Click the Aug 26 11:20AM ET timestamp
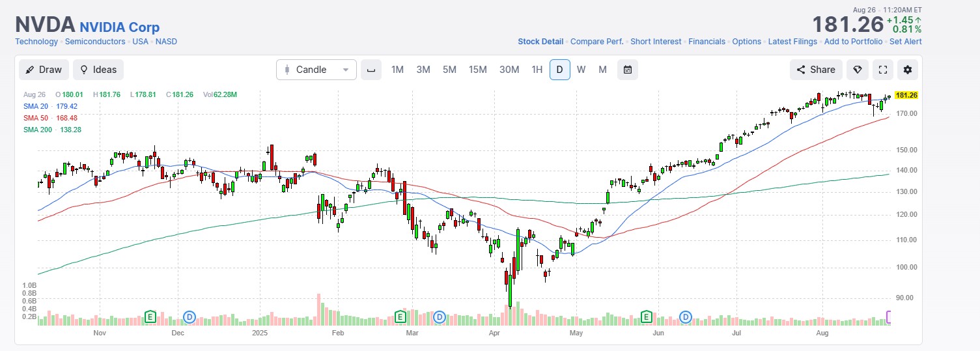The width and height of the screenshot is (980, 351). click(887, 10)
